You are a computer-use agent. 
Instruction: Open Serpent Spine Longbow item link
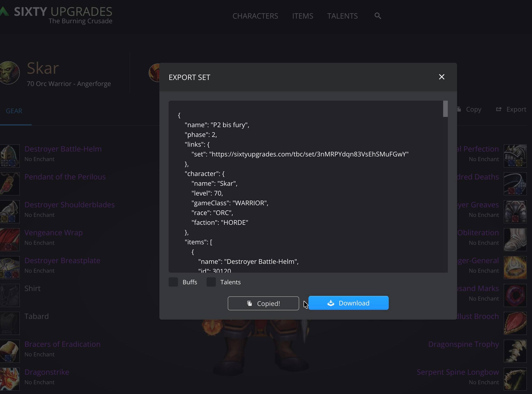(x=458, y=372)
